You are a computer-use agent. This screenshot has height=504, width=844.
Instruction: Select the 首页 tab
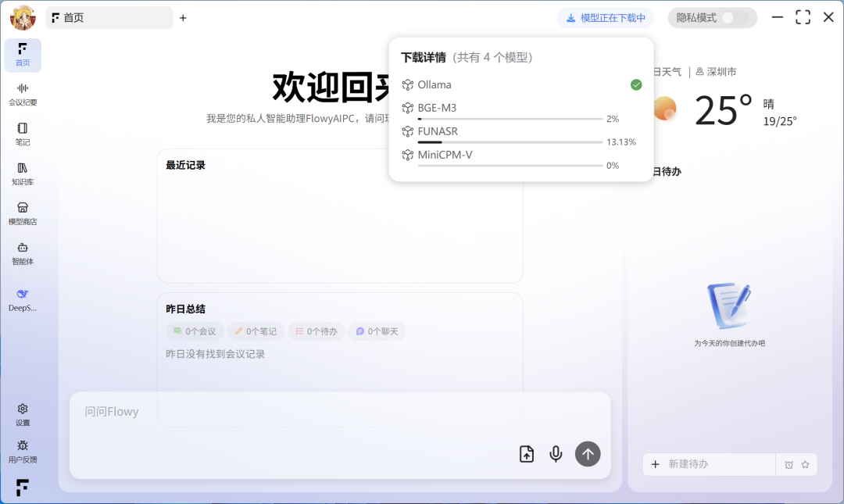pyautogui.click(x=109, y=17)
